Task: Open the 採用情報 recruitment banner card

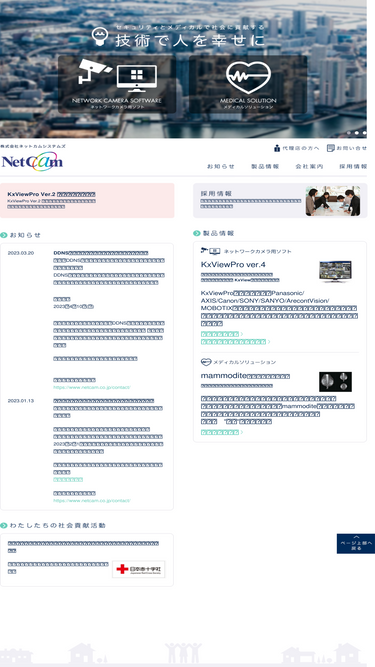Action: click(280, 200)
